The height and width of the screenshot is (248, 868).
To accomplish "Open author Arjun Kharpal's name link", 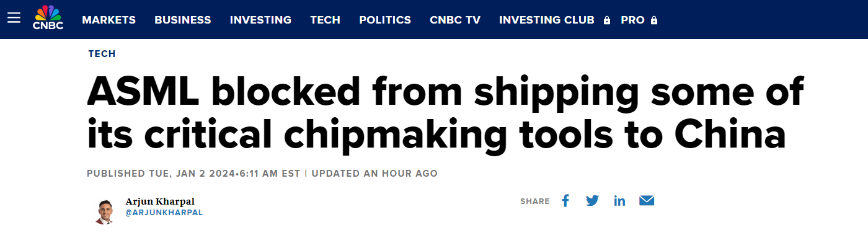I will click(160, 201).
